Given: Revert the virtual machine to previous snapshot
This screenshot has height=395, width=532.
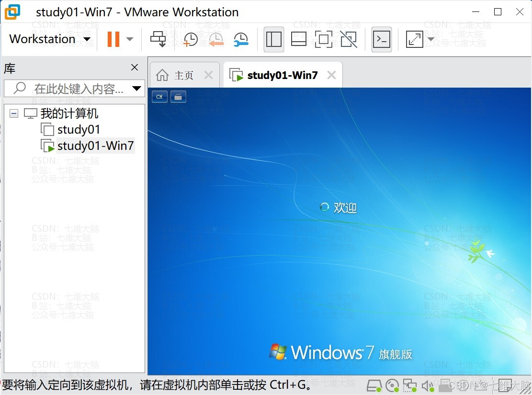Looking at the screenshot, I should tap(216, 39).
